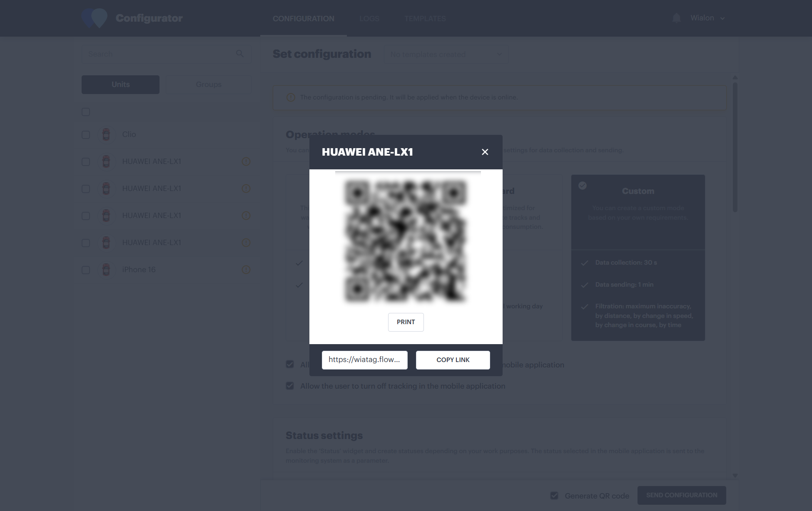Screen dimensions: 812x511
Task: Click the Custom mode checkmark icon
Action: [583, 186]
